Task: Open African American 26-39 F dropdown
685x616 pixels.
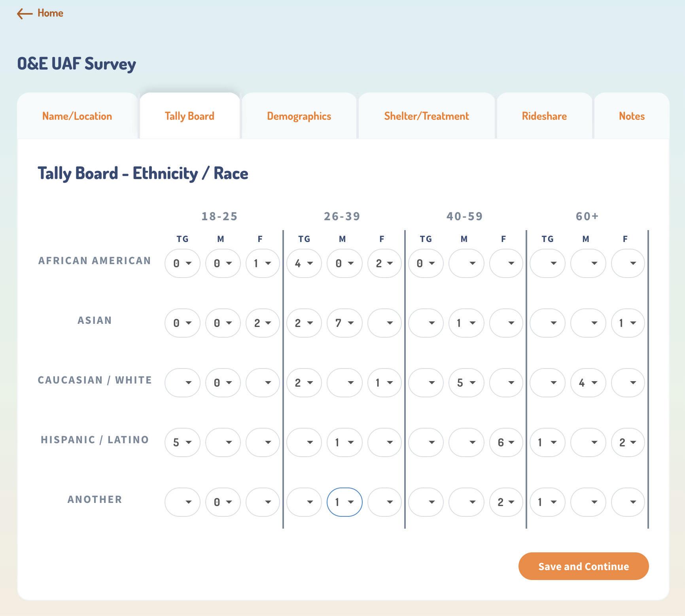Action: coord(384,263)
